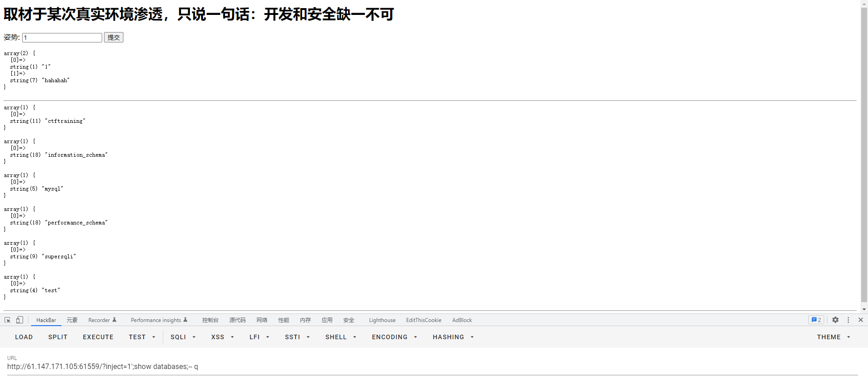Image resolution: width=868 pixels, height=383 pixels.
Task: Open the 源代码 sources tab
Action: 237,320
